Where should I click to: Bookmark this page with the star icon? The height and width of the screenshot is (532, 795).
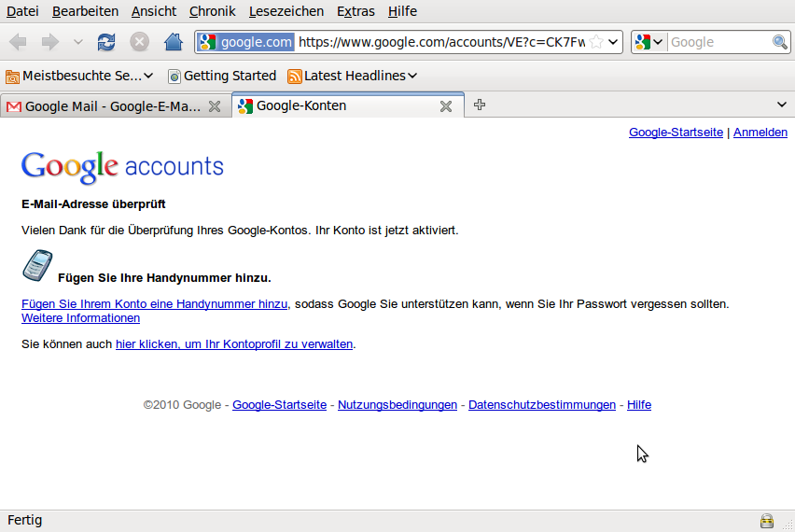(597, 42)
